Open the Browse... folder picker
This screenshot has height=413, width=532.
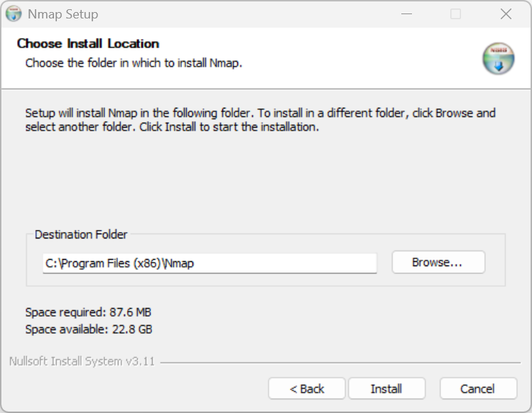click(438, 263)
